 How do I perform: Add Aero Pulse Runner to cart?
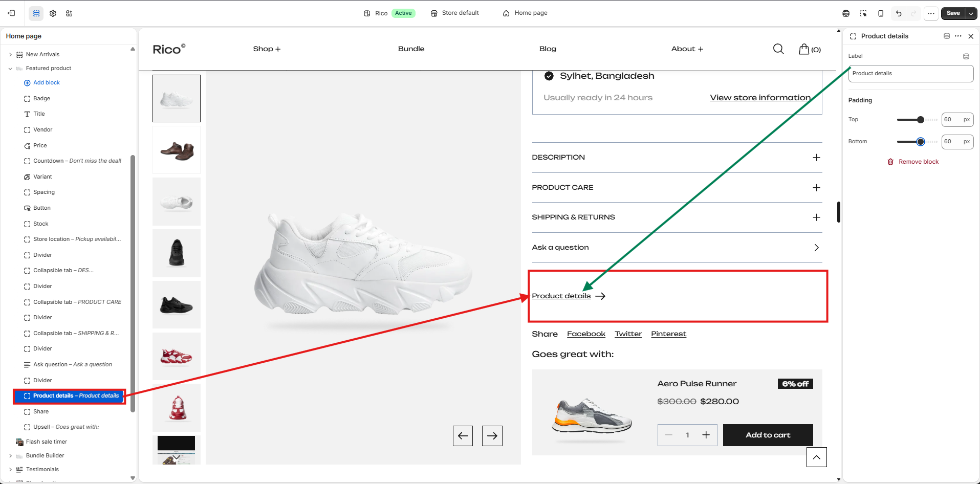768,435
